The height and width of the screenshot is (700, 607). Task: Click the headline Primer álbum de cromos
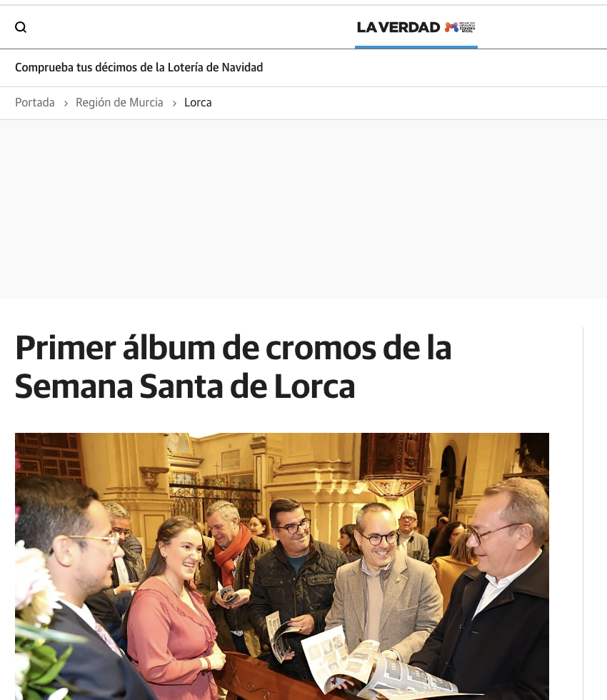(233, 367)
